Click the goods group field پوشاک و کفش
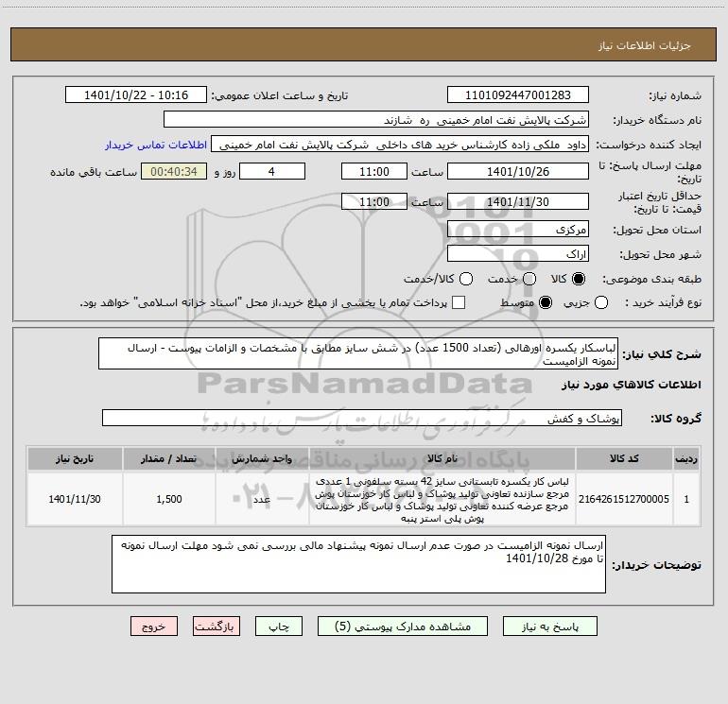The image size is (728, 704). (362, 418)
